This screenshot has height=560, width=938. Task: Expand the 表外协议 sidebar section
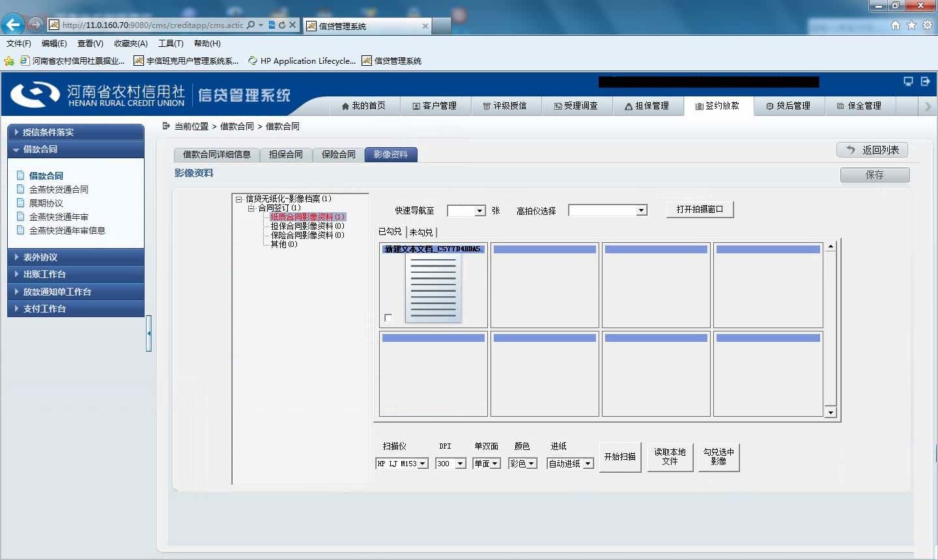pyautogui.click(x=76, y=257)
